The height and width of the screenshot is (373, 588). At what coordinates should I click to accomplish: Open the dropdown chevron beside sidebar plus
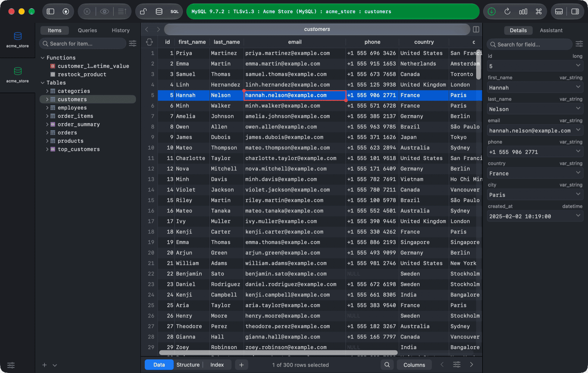55,365
